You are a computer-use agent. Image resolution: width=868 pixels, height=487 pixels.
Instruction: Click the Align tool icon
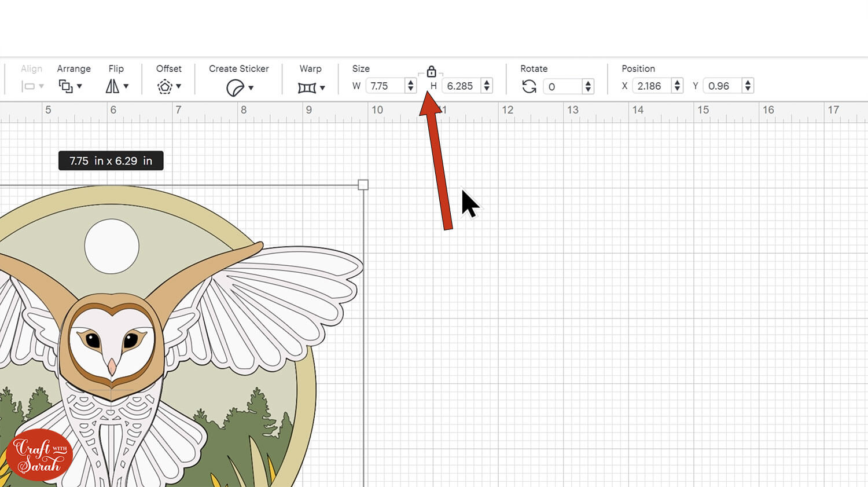click(28, 86)
